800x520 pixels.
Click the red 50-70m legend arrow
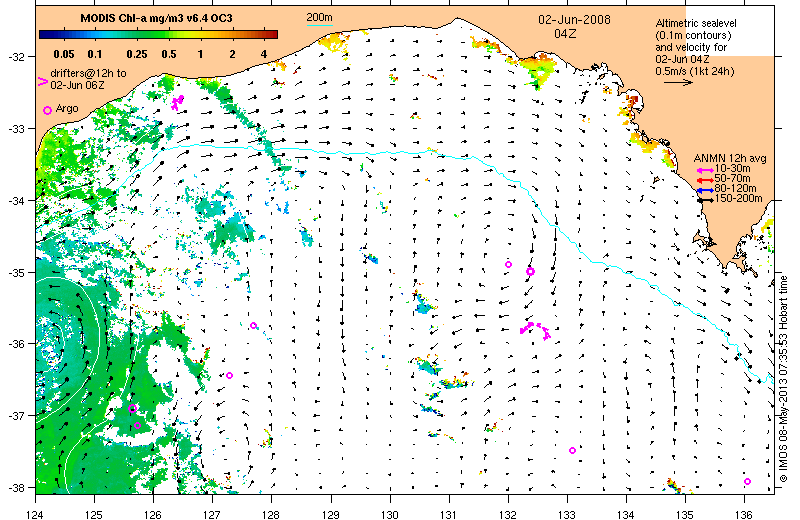click(x=705, y=180)
